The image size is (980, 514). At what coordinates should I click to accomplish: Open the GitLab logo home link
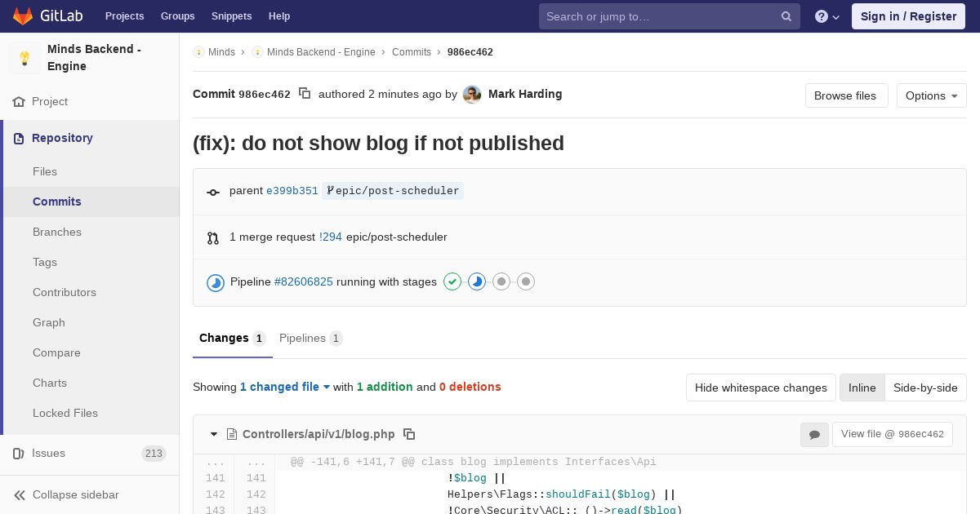pyautogui.click(x=47, y=16)
